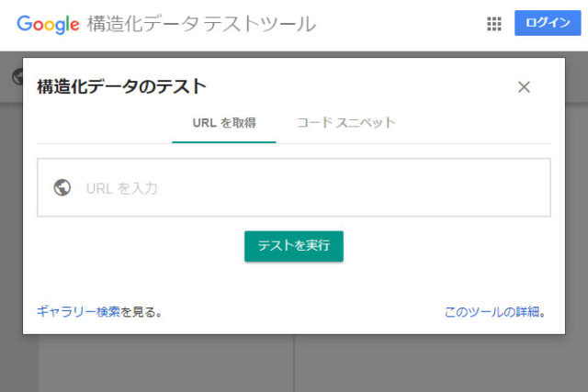Switch to the URL を取得 tab
Image resolution: width=588 pixels, height=392 pixels.
click(224, 123)
